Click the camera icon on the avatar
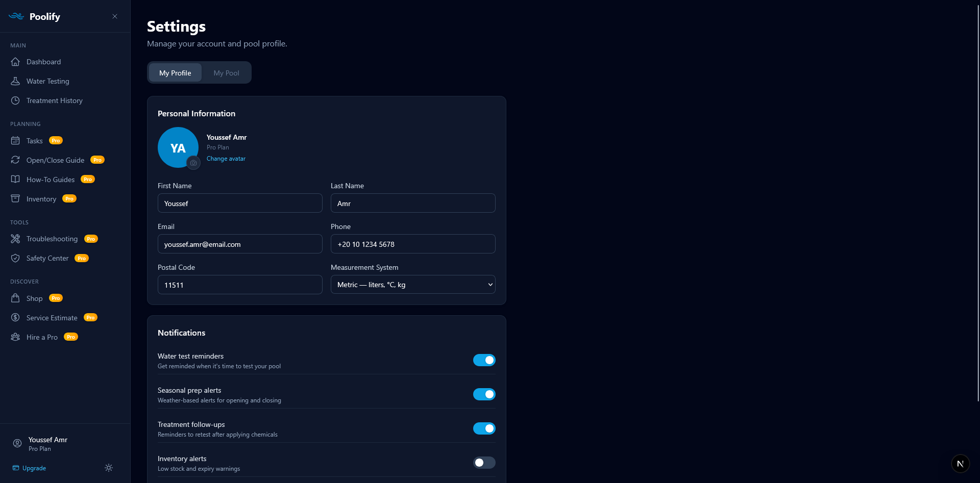 pyautogui.click(x=193, y=163)
